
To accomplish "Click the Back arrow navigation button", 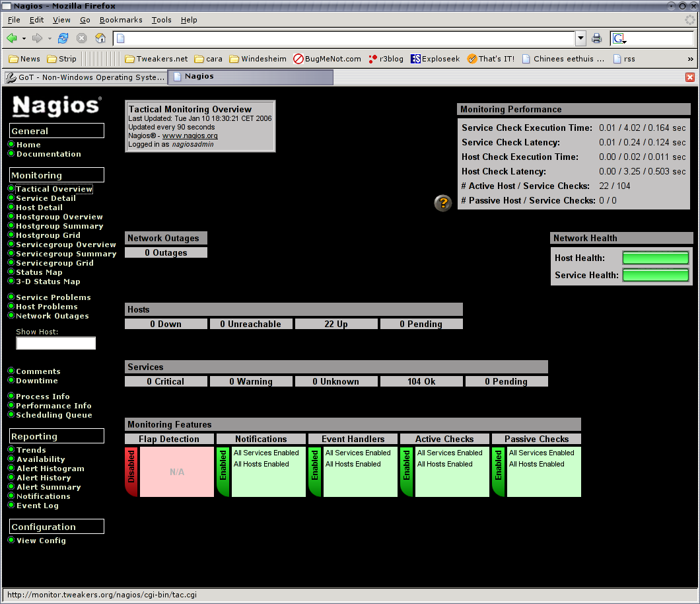I will tap(12, 38).
